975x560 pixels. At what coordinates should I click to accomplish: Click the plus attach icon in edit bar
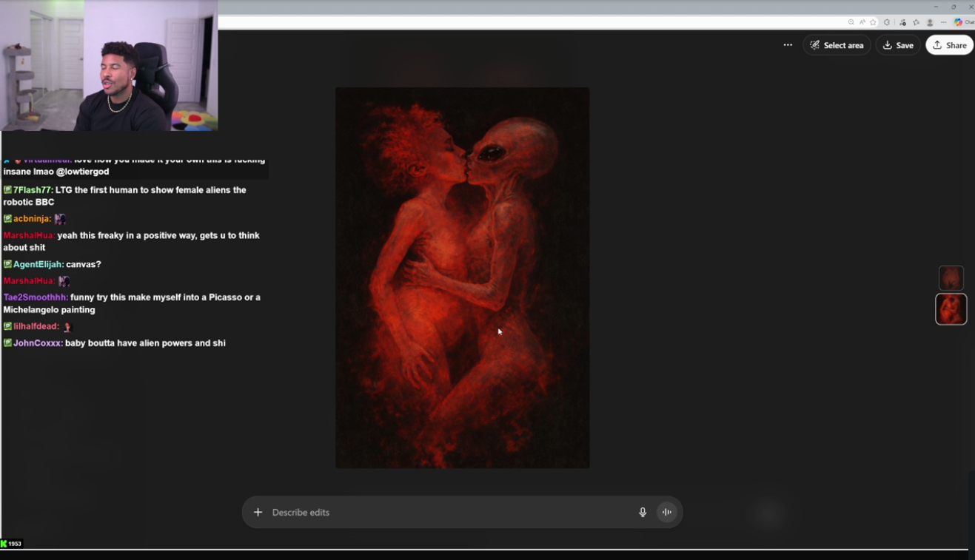point(258,512)
